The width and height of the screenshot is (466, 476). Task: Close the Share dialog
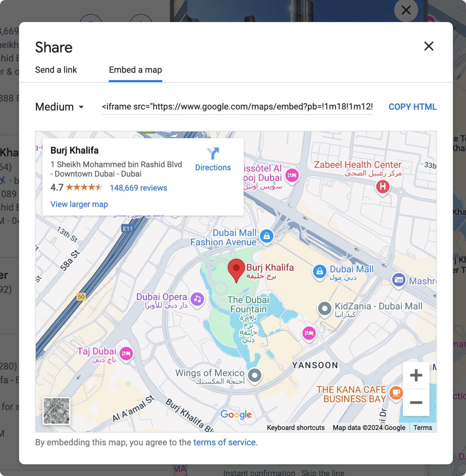pyautogui.click(x=429, y=46)
